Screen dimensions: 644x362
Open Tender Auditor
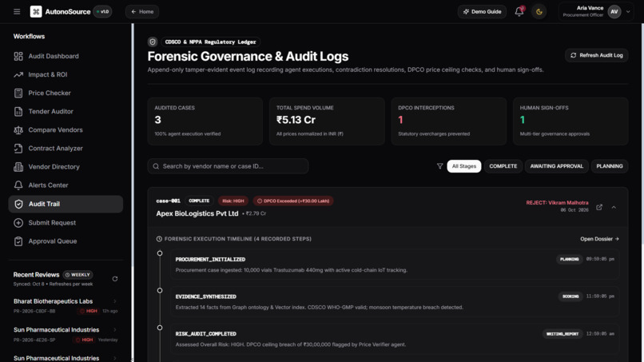coord(66,111)
